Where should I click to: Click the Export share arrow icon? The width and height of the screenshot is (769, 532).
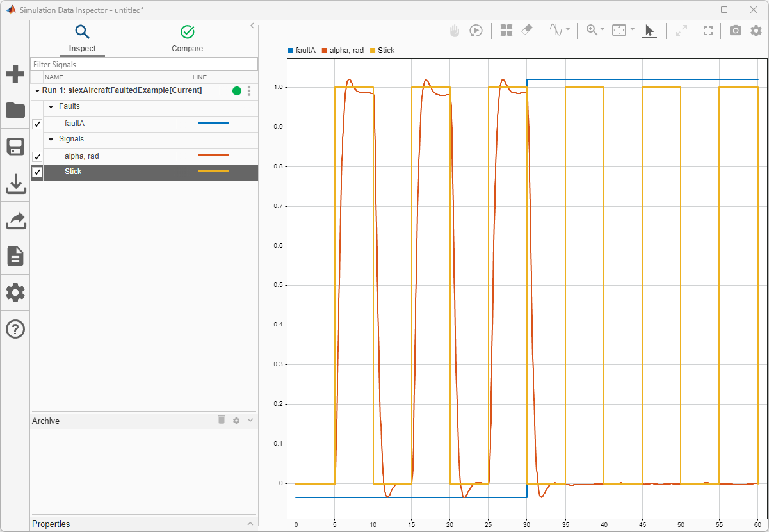15,220
